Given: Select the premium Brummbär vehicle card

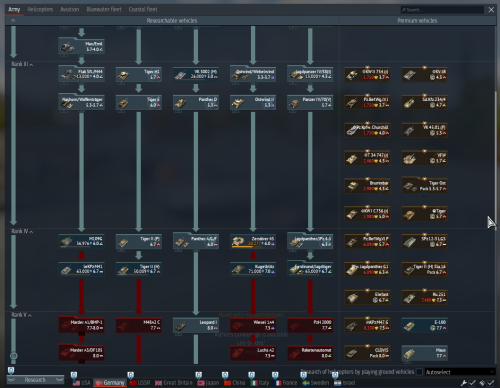Looking at the screenshot, I should point(367,186).
